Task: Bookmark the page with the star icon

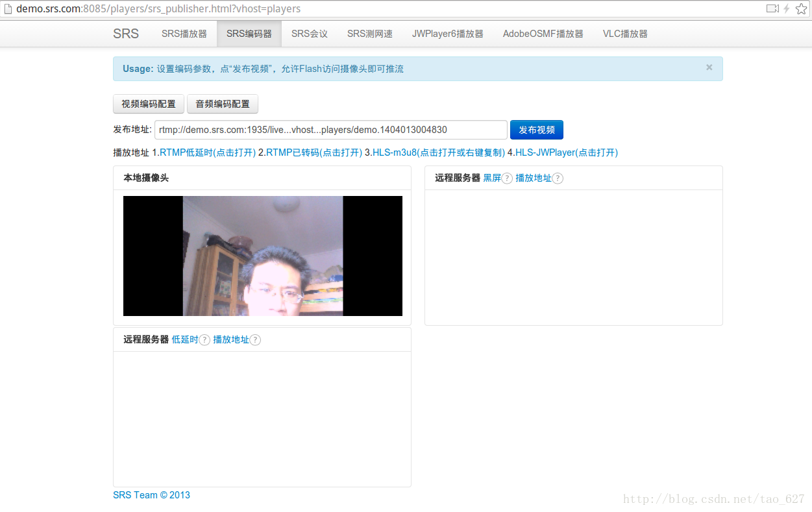Action: (801, 9)
